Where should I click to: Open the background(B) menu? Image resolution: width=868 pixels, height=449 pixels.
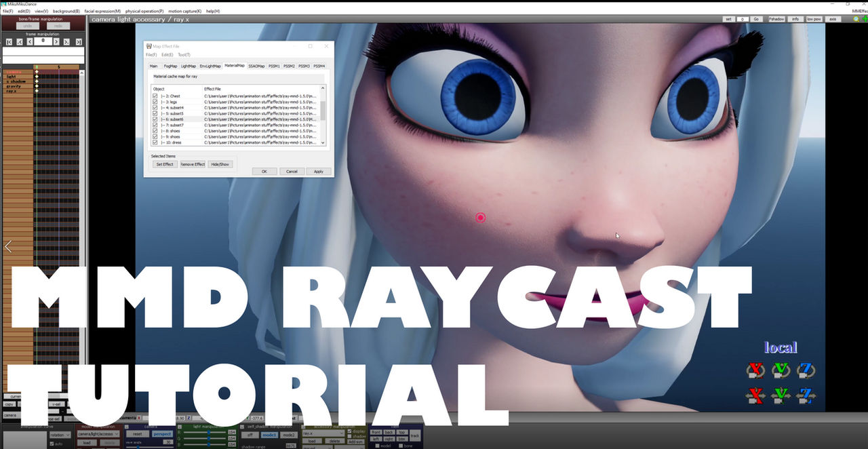pyautogui.click(x=66, y=12)
